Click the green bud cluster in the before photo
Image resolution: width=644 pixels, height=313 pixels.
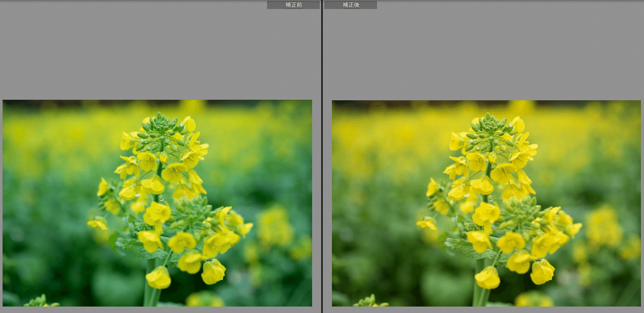[160, 126]
